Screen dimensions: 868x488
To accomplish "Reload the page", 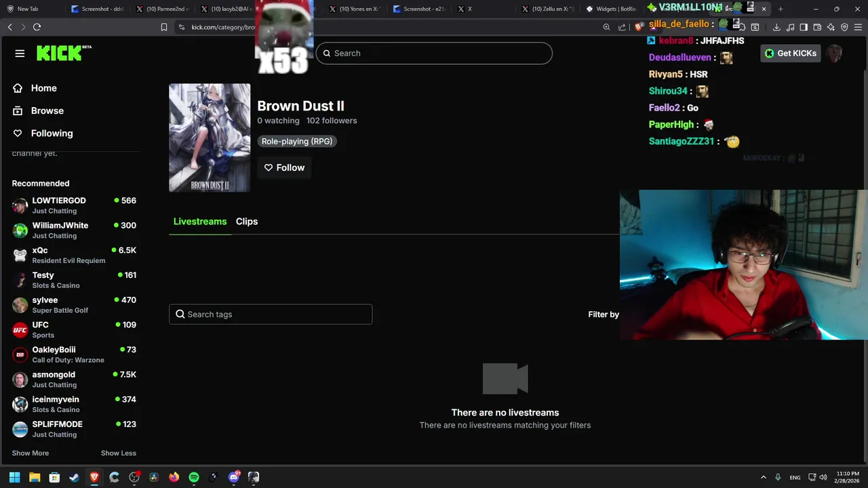I will coord(37,27).
